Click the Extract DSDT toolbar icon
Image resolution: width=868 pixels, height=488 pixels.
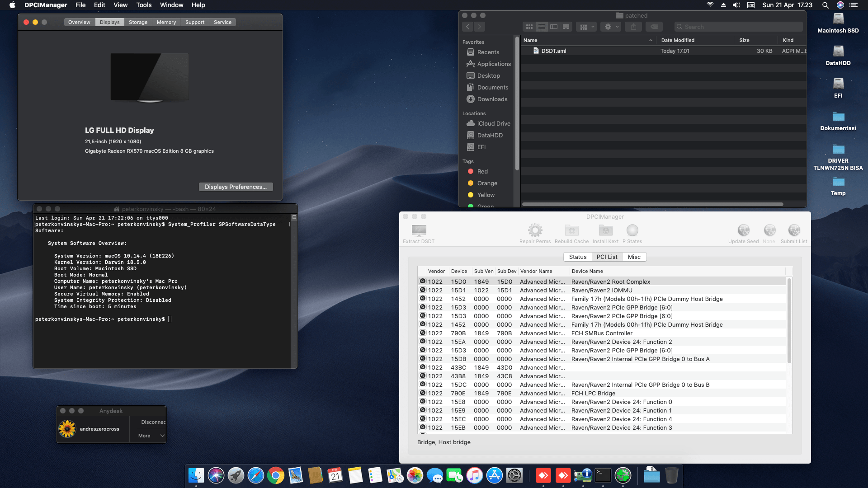click(419, 231)
